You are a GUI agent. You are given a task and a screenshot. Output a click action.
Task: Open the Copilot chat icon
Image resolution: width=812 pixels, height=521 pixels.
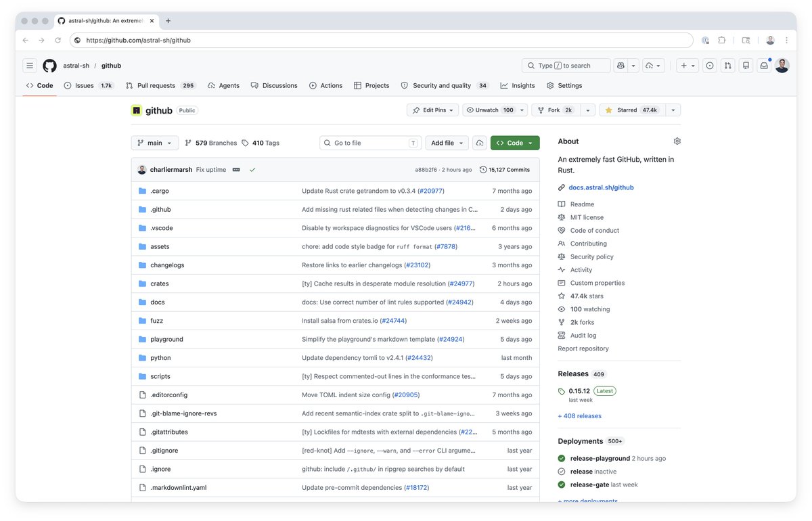621,66
